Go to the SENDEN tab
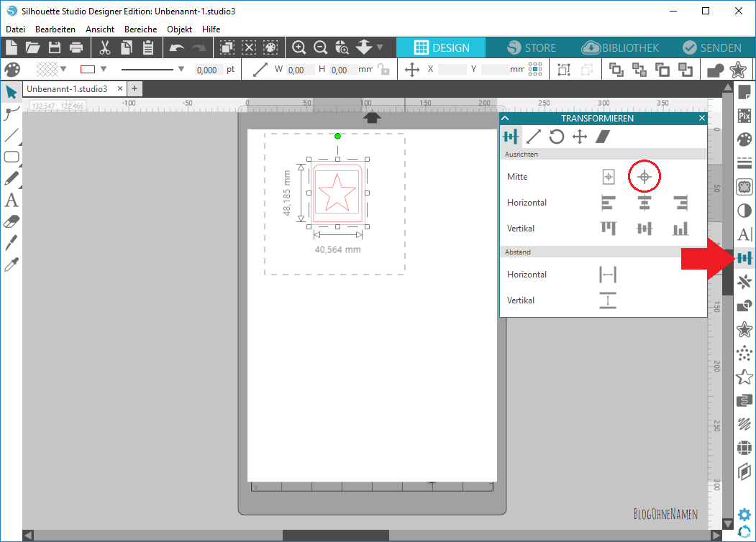 711,48
